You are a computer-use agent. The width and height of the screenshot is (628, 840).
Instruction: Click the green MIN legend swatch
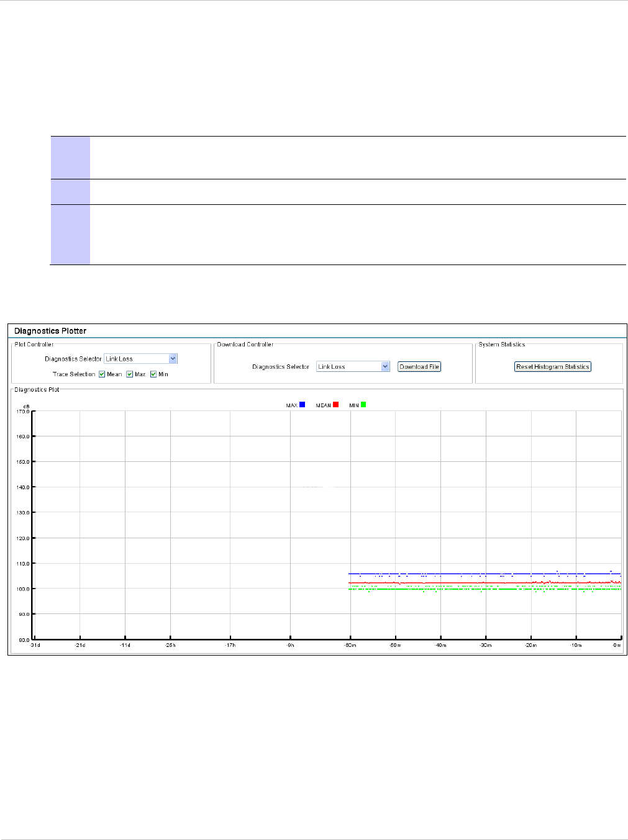pos(363,405)
